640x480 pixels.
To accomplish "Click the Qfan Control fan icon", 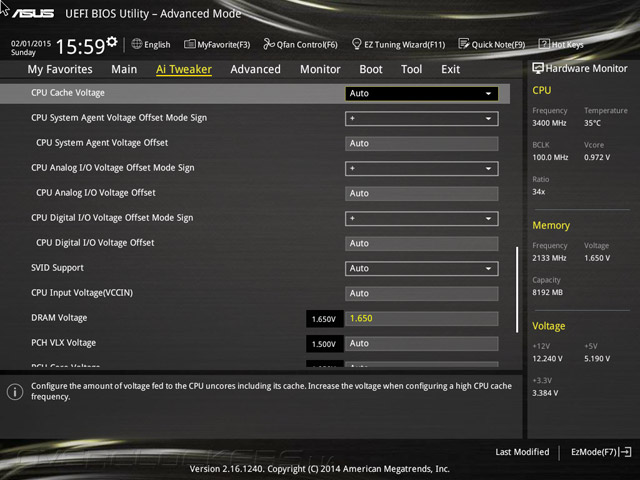I will click(x=269, y=44).
